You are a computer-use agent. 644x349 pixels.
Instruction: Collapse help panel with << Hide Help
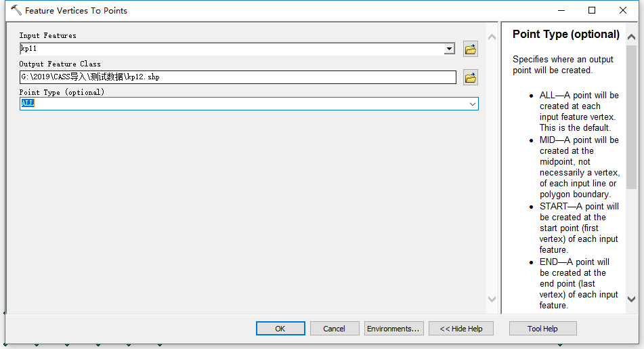coord(461,329)
